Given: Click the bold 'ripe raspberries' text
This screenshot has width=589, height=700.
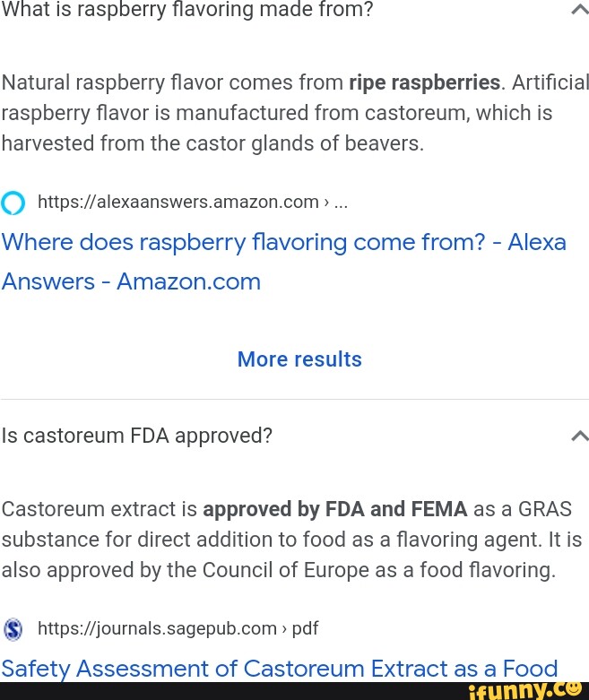Looking at the screenshot, I should tap(425, 82).
